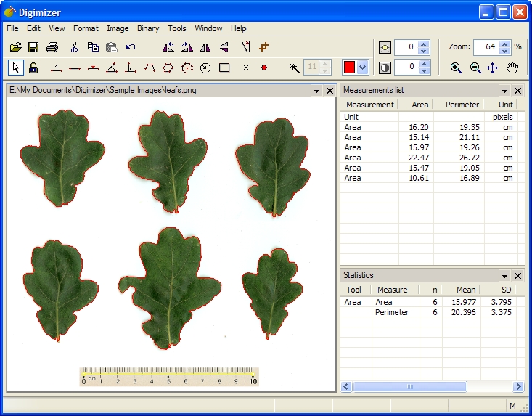
Task: Click the Undo arrow icon
Action: 131,47
